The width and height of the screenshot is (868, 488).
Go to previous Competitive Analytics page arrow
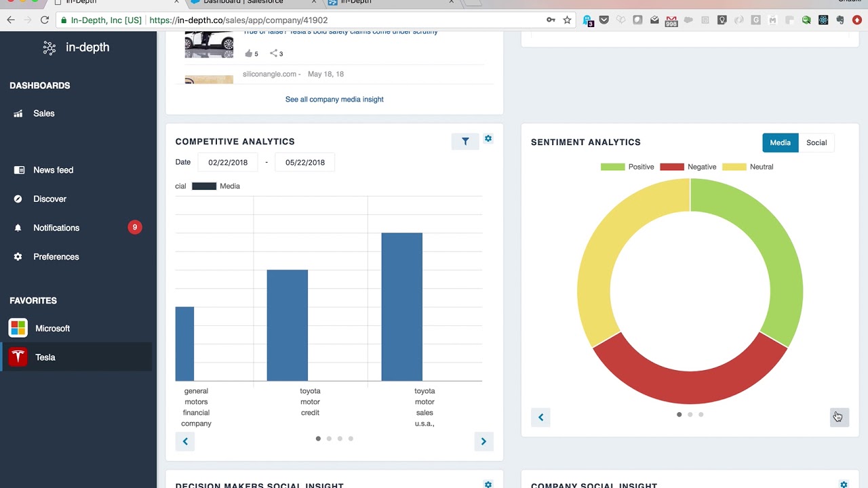[185, 441]
